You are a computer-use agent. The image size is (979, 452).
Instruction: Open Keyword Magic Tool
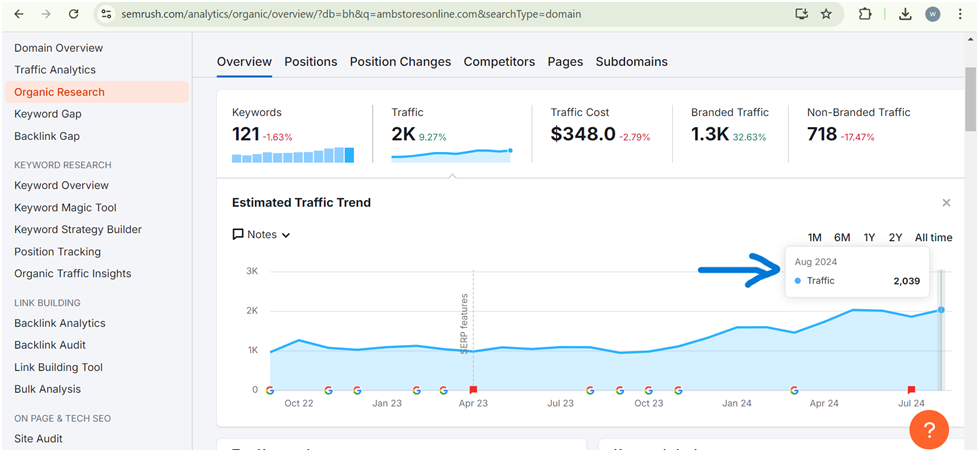[x=65, y=207]
